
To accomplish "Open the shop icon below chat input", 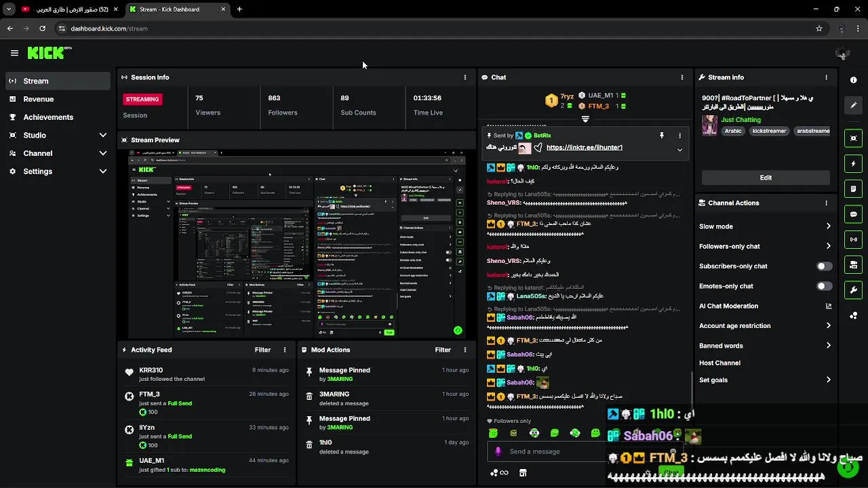I will pyautogui.click(x=523, y=473).
